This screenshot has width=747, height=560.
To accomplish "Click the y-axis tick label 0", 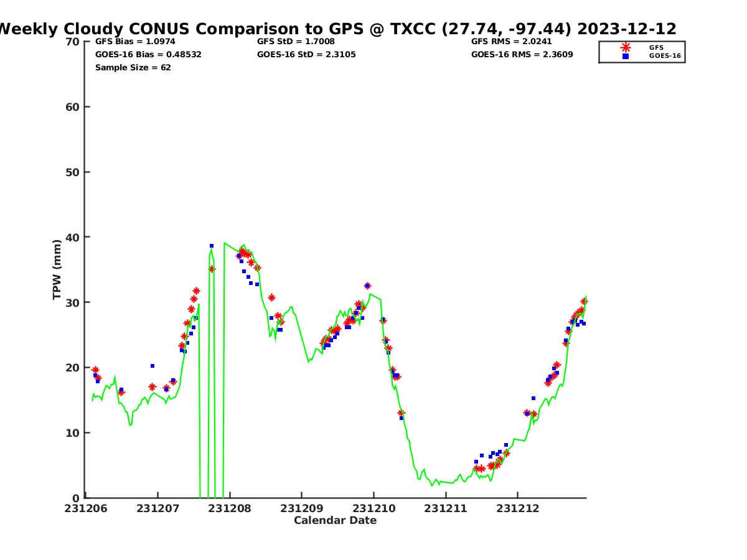I will (76, 498).
